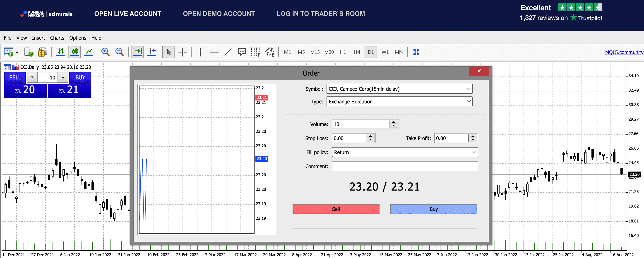This screenshot has width=644, height=258.
Task: Open the View menu
Action: [x=22, y=38]
